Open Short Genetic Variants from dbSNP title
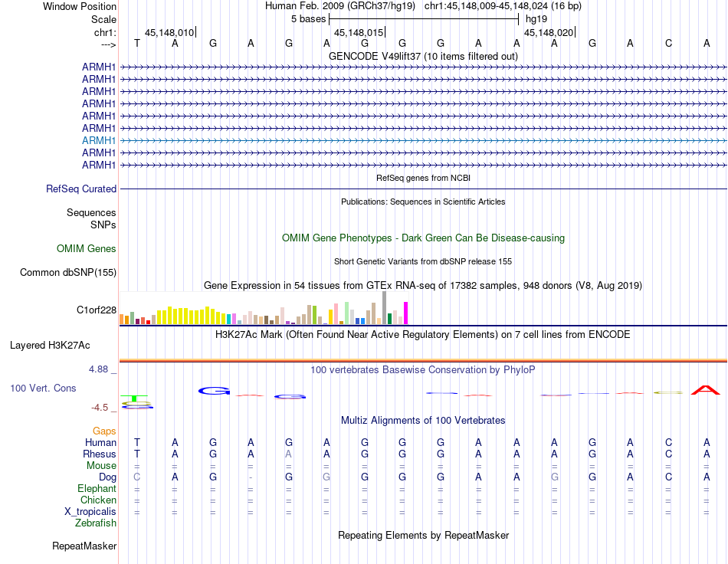728x564 pixels. click(423, 261)
